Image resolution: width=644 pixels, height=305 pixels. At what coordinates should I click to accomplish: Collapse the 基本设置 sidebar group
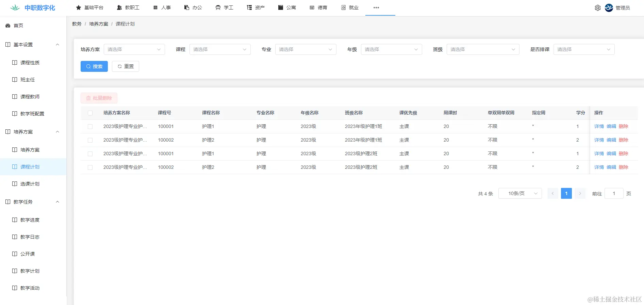[33, 45]
